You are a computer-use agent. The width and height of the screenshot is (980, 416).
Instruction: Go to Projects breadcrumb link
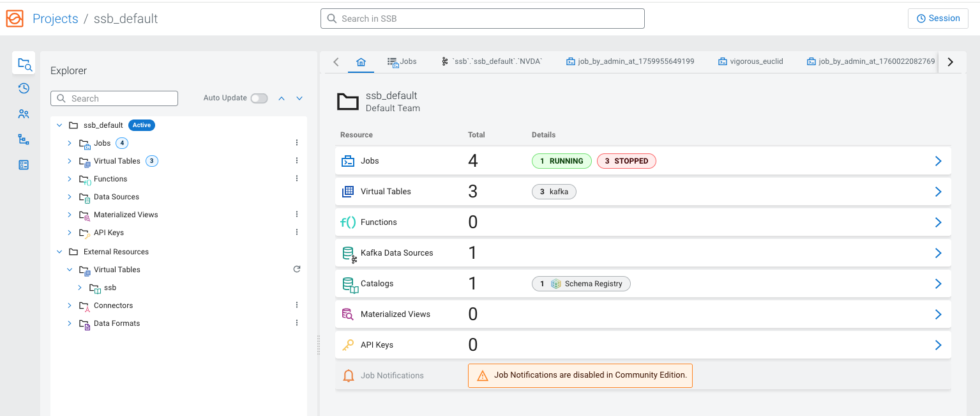(x=56, y=19)
